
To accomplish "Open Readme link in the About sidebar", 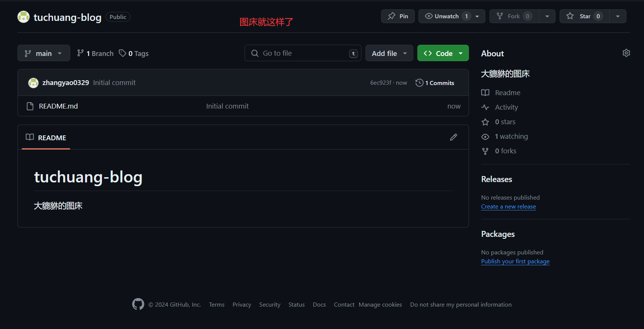I will pyautogui.click(x=501, y=93).
